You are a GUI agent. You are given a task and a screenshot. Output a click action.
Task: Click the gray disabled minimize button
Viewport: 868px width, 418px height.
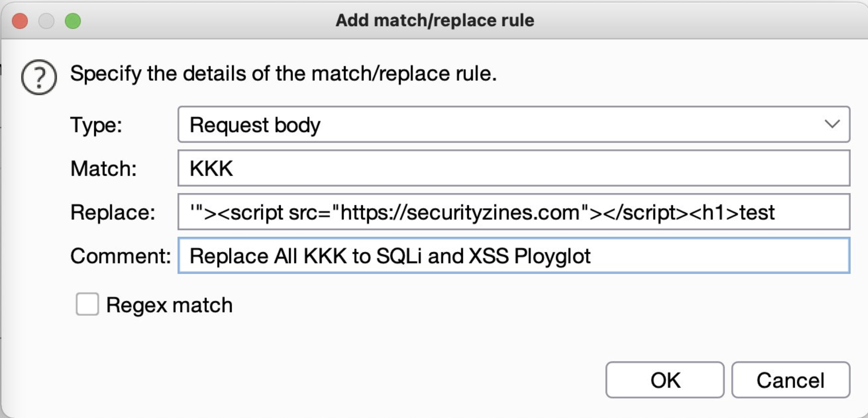(x=46, y=21)
